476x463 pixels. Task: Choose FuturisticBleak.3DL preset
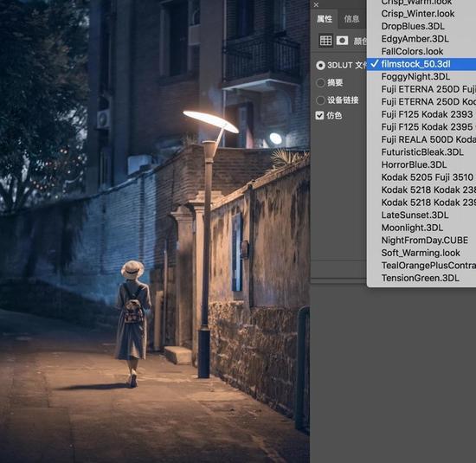tap(421, 152)
